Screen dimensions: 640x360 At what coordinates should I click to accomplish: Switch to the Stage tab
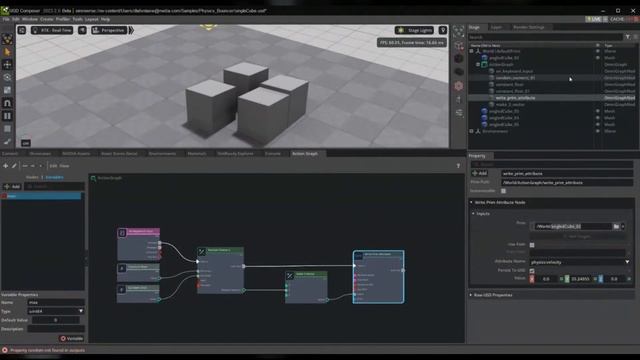(474, 27)
